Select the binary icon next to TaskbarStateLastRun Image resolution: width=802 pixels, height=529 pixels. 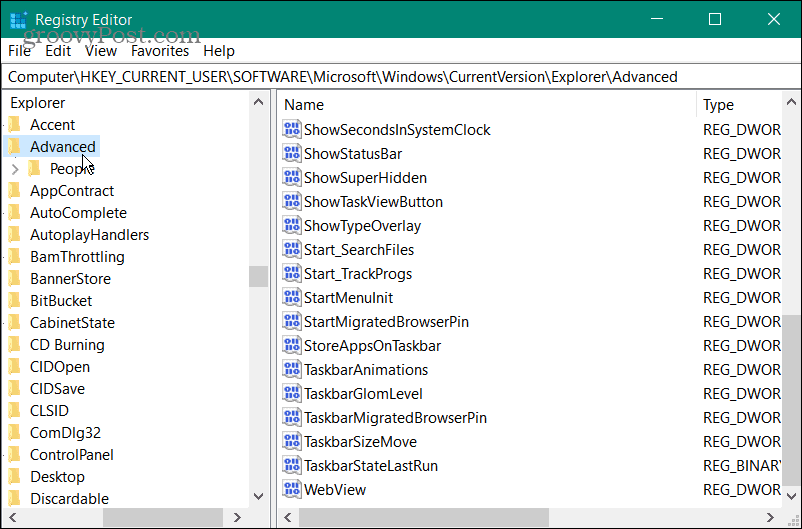(292, 466)
